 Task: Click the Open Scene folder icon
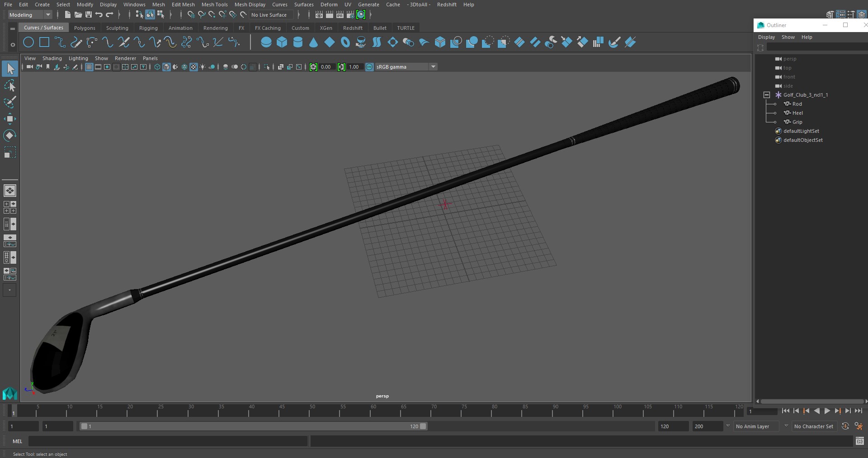78,15
